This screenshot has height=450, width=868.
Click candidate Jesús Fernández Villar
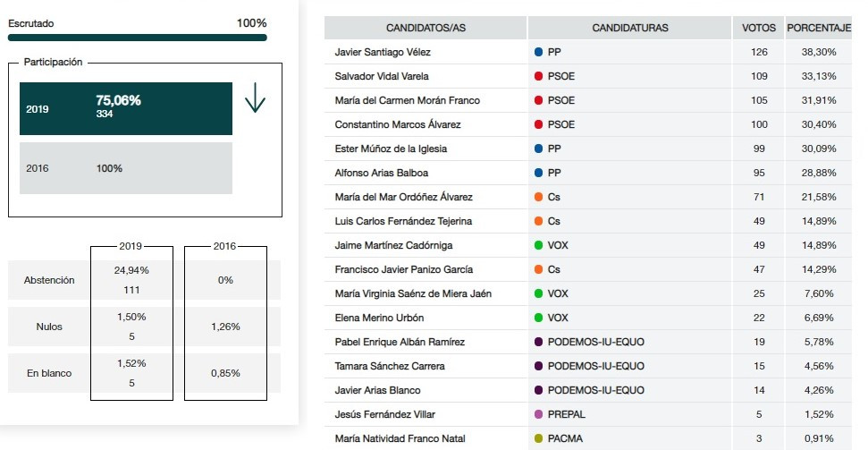(384, 414)
